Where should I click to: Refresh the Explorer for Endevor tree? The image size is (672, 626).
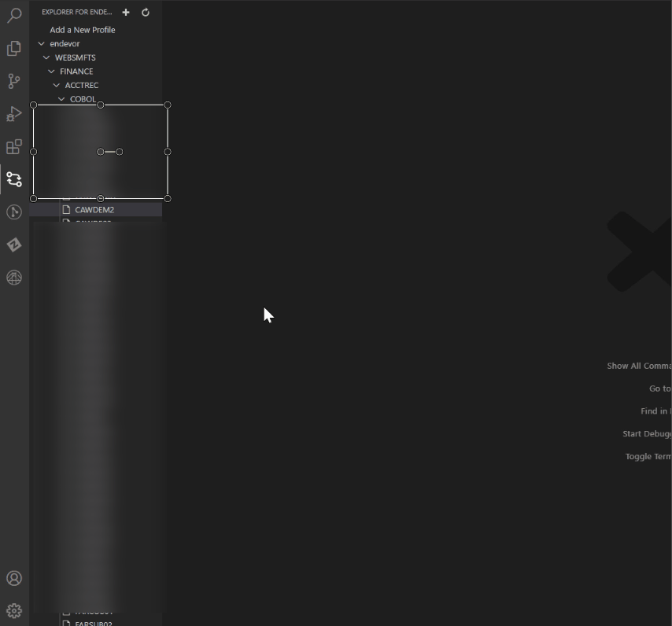146,13
